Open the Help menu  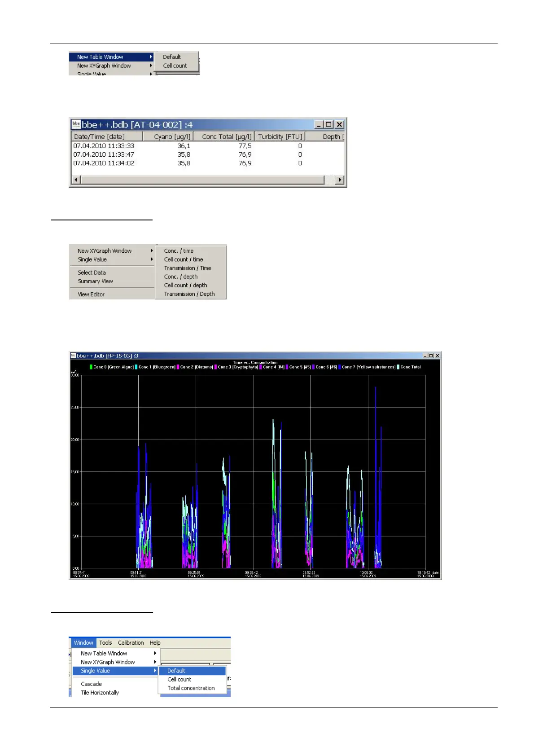155,643
